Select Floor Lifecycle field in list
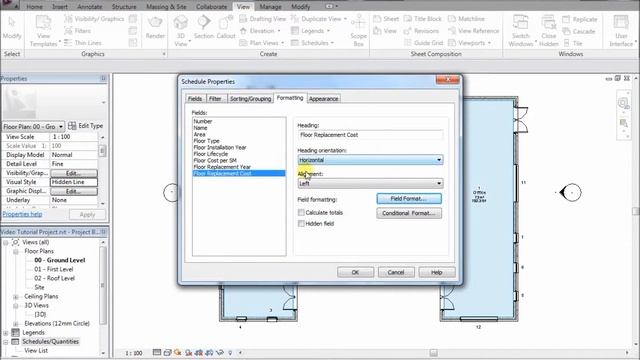Viewport: 640px width, 360px height. [x=211, y=154]
